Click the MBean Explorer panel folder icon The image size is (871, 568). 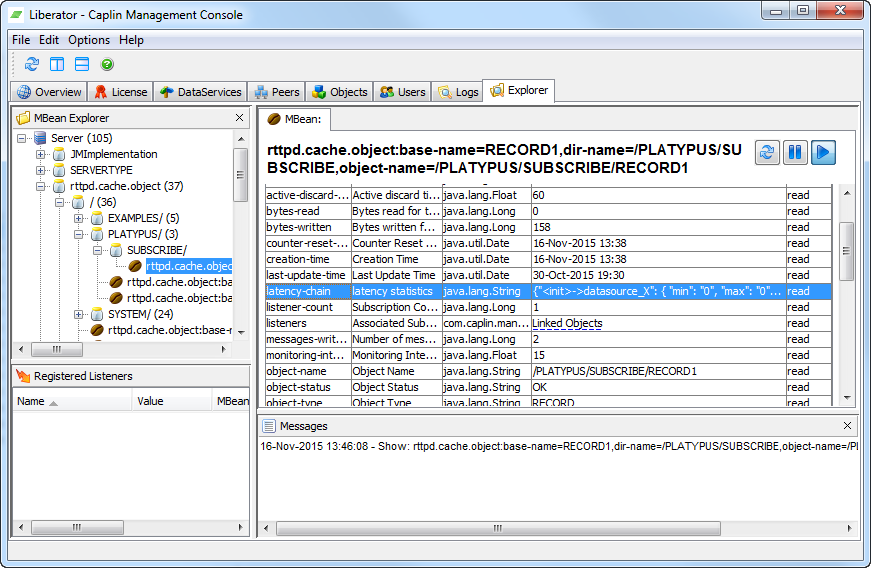(23, 118)
